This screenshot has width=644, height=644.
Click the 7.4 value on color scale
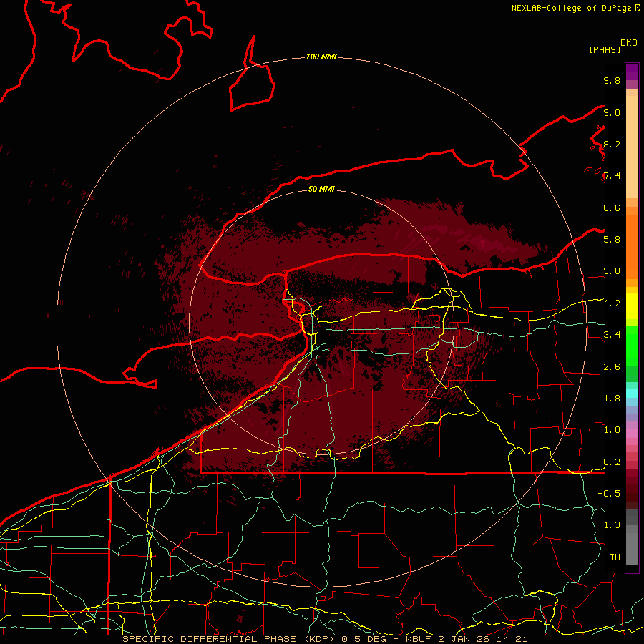tap(612, 176)
